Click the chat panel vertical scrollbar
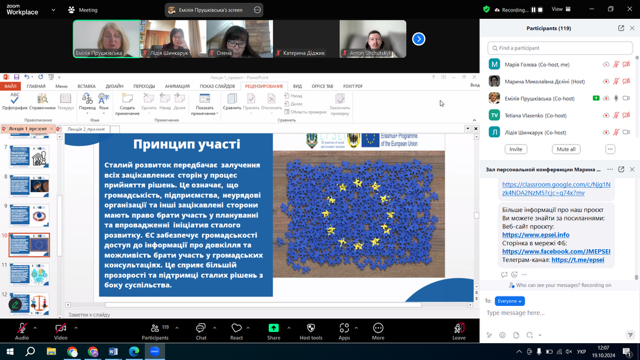This screenshot has height=360, width=640. 636,229
